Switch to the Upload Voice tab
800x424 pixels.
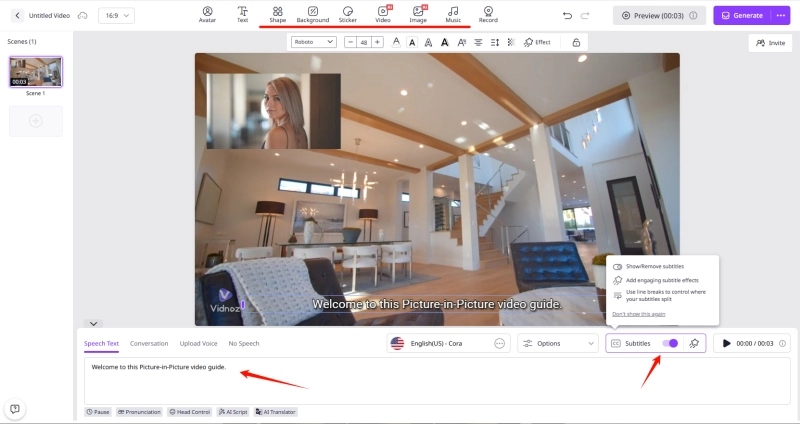pyautogui.click(x=198, y=343)
